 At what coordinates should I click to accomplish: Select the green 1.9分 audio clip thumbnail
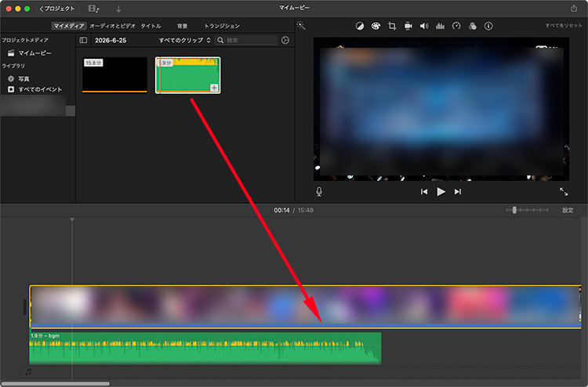click(188, 75)
